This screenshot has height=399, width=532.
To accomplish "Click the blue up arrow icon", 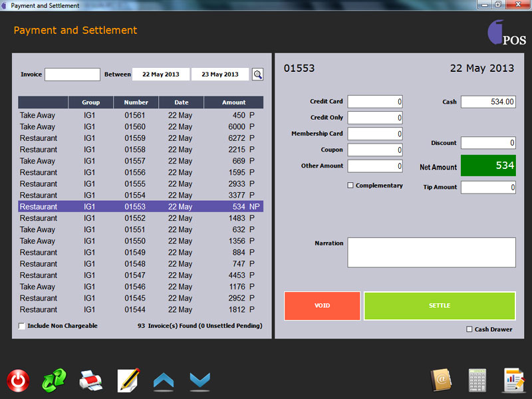I will pyautogui.click(x=164, y=380).
